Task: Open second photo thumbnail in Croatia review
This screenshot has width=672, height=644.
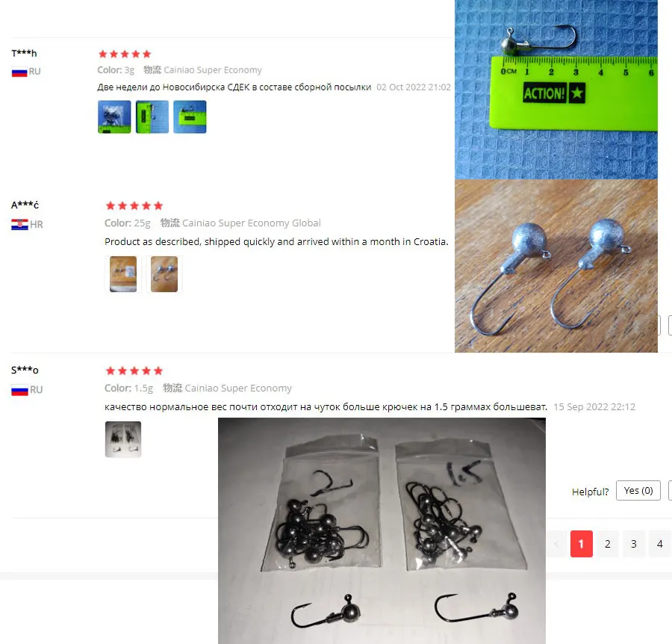Action: point(164,274)
